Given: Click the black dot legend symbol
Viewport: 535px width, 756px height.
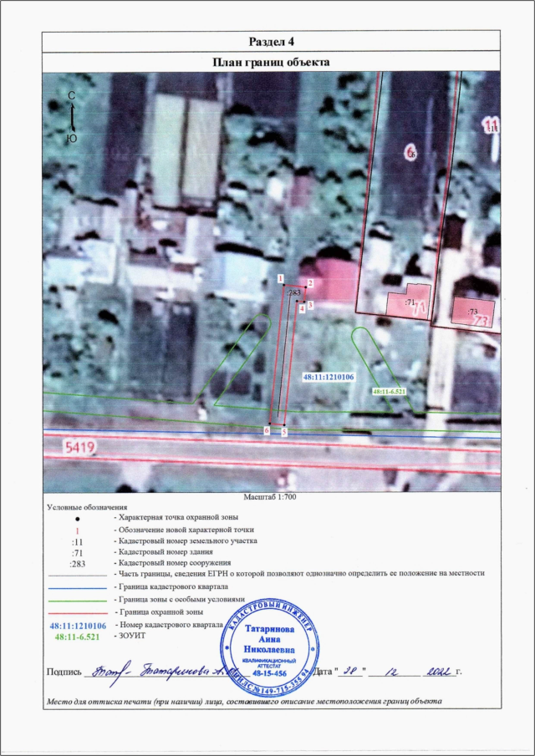Looking at the screenshot, I should coord(77,520).
